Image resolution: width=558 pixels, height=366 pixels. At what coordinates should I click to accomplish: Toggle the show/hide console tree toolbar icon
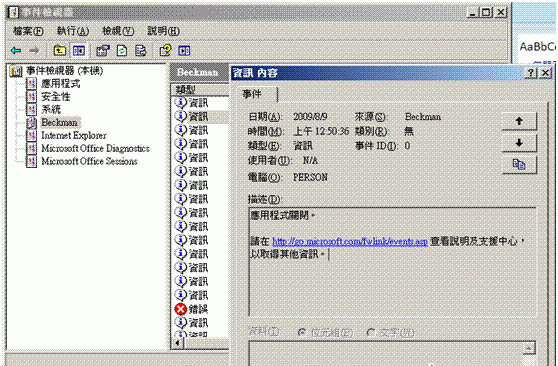(x=78, y=51)
